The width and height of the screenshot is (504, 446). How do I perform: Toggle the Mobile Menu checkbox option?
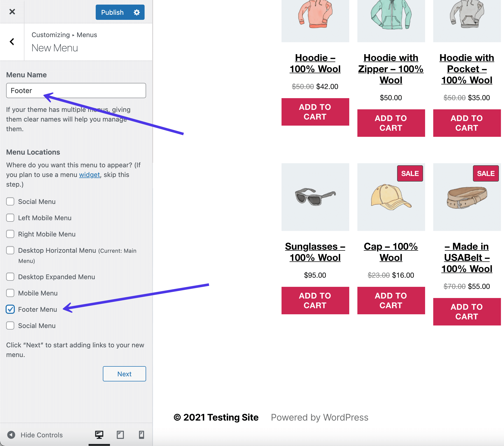[11, 293]
